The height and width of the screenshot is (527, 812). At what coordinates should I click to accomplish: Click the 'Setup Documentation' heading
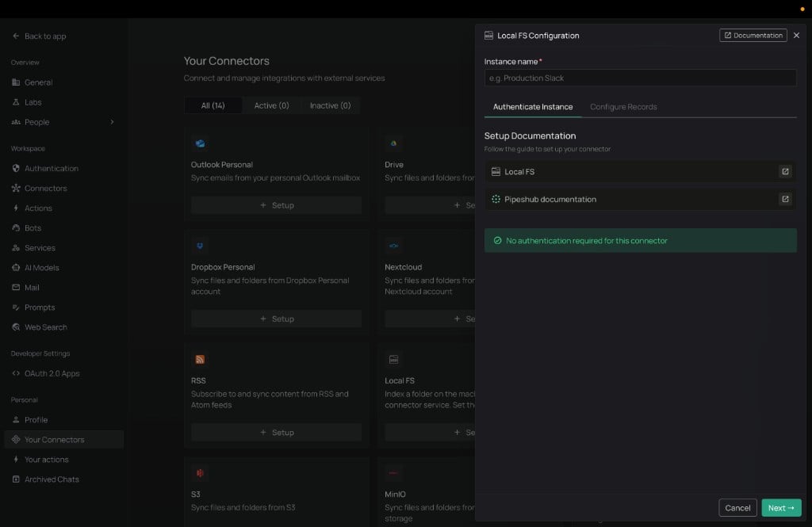pos(530,136)
